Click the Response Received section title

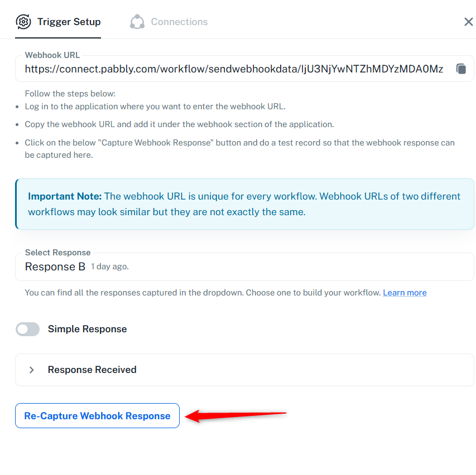pyautogui.click(x=92, y=370)
